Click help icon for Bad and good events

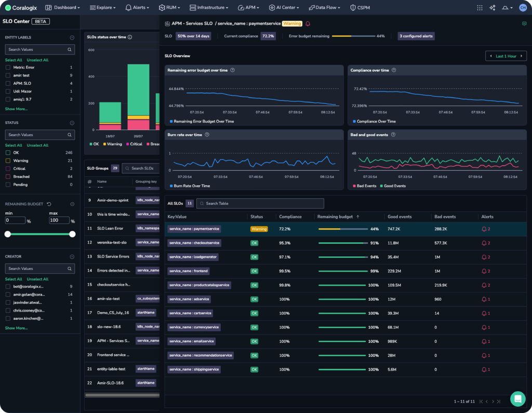393,135
